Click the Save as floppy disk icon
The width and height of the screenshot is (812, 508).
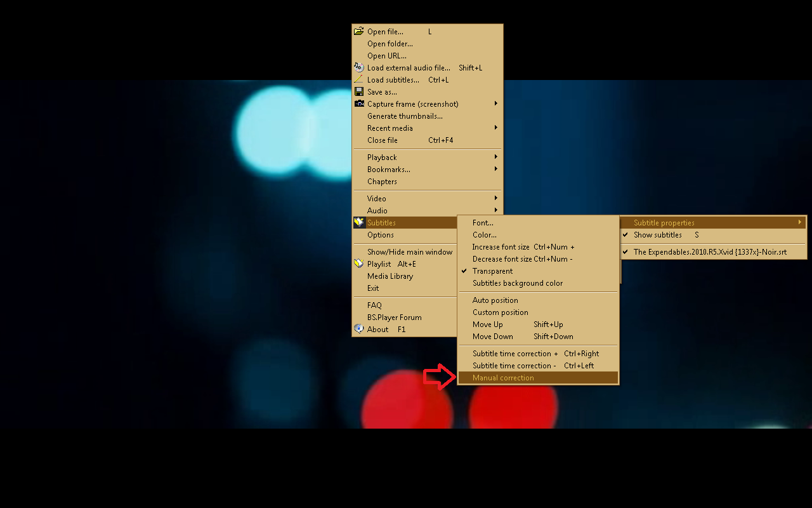359,91
